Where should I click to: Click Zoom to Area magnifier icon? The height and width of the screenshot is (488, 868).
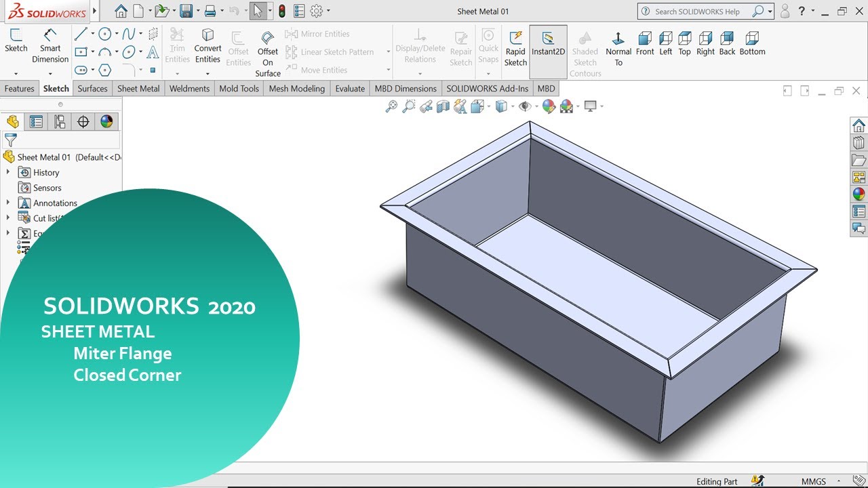click(408, 106)
